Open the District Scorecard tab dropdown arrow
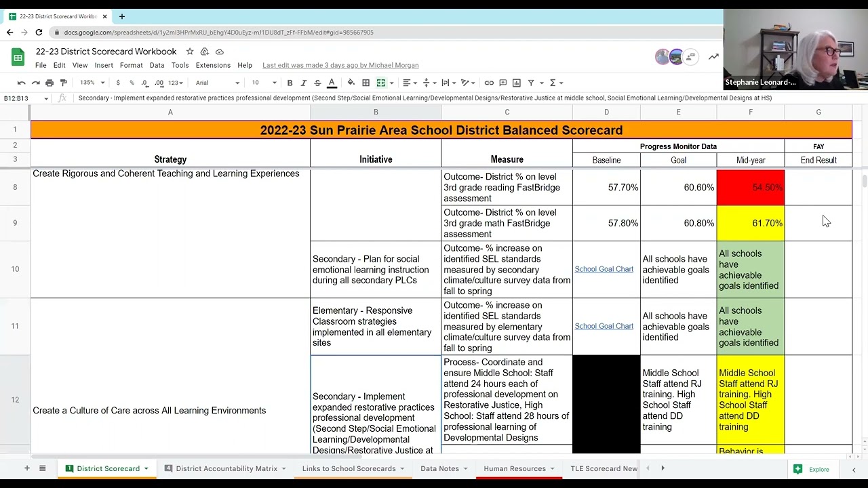Viewport: 868px width, 488px height. [146, 469]
